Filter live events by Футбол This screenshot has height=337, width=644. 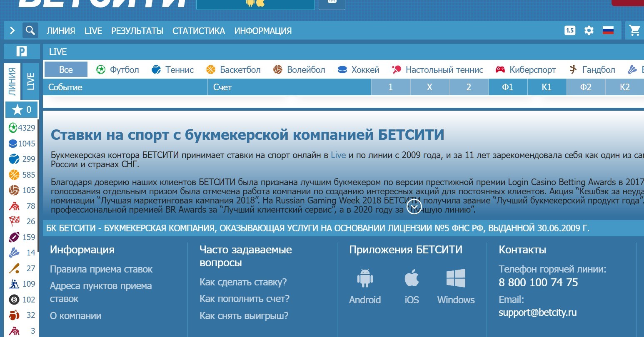117,69
